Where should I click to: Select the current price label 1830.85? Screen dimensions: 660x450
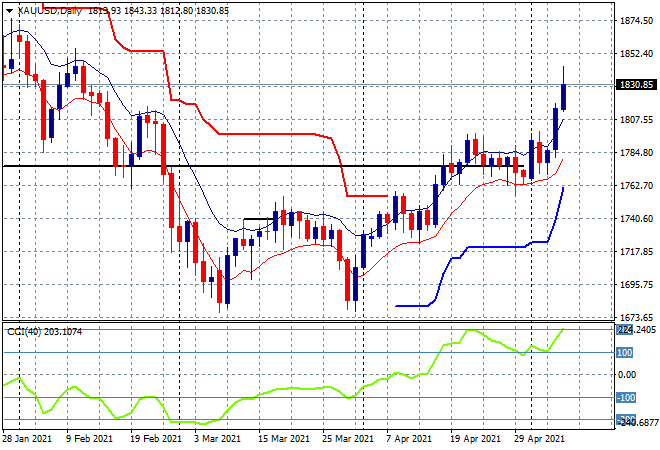click(x=636, y=85)
